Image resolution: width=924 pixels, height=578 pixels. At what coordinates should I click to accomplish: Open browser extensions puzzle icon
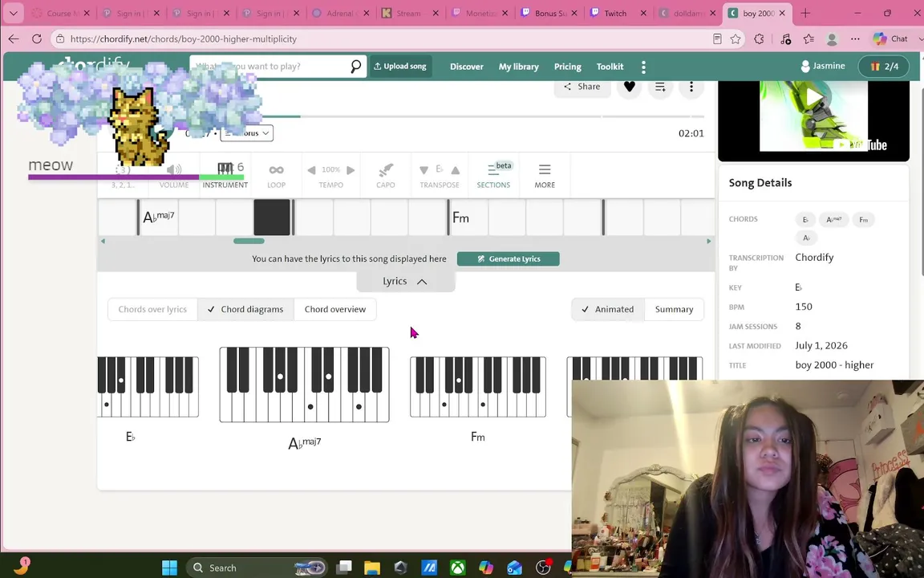[759, 39]
